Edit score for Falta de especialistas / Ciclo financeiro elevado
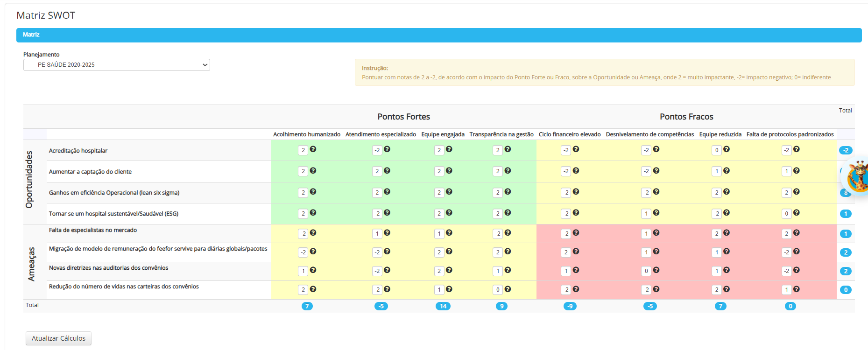Viewport: 868px width, 350px height. (566, 234)
